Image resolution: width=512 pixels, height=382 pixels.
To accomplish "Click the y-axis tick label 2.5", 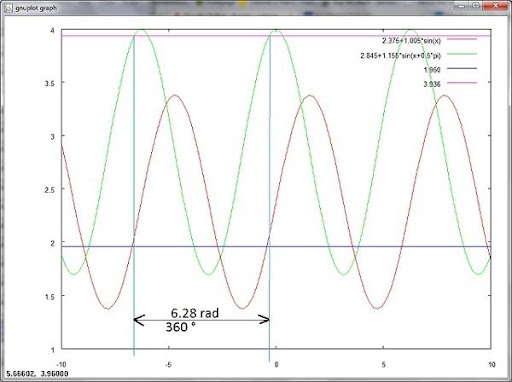I will pos(50,190).
